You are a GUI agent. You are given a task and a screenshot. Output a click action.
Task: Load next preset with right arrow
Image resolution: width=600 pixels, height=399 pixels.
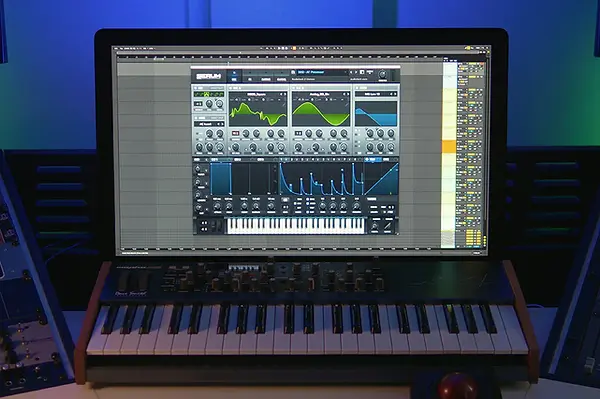tap(356, 72)
